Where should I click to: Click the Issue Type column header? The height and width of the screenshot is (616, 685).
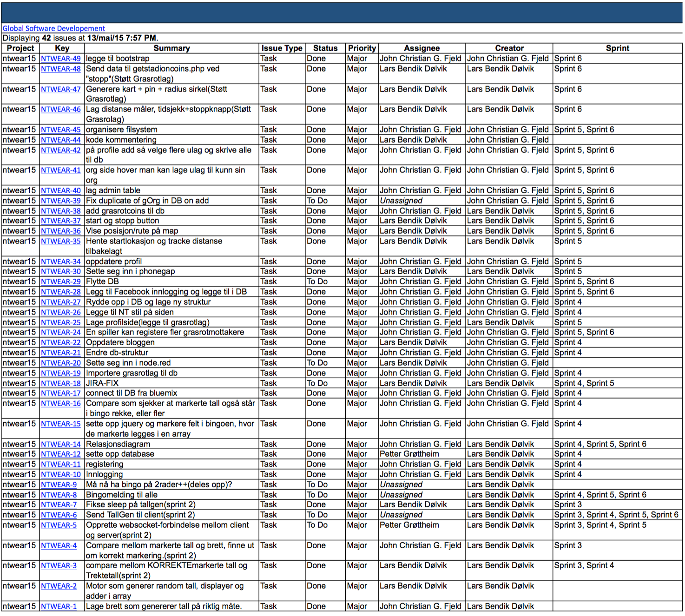coord(282,48)
